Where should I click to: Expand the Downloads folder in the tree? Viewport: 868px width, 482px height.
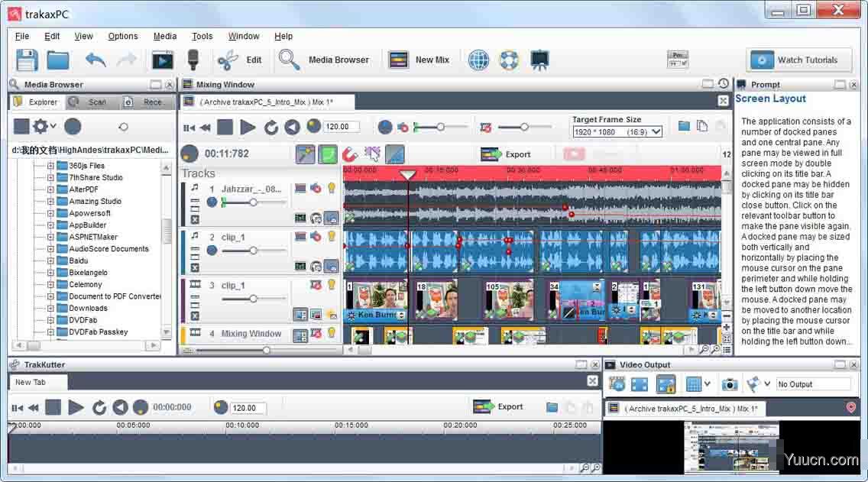coord(51,309)
